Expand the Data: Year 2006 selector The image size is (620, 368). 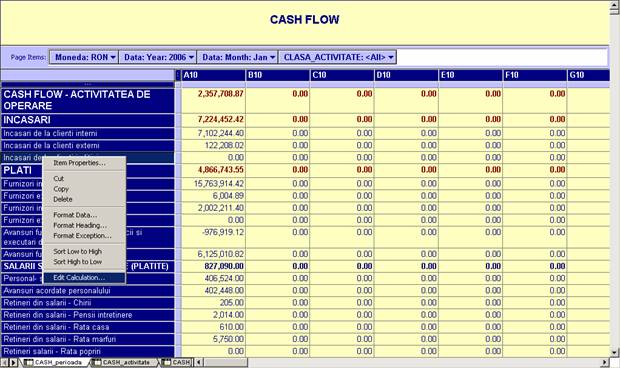[x=157, y=57]
